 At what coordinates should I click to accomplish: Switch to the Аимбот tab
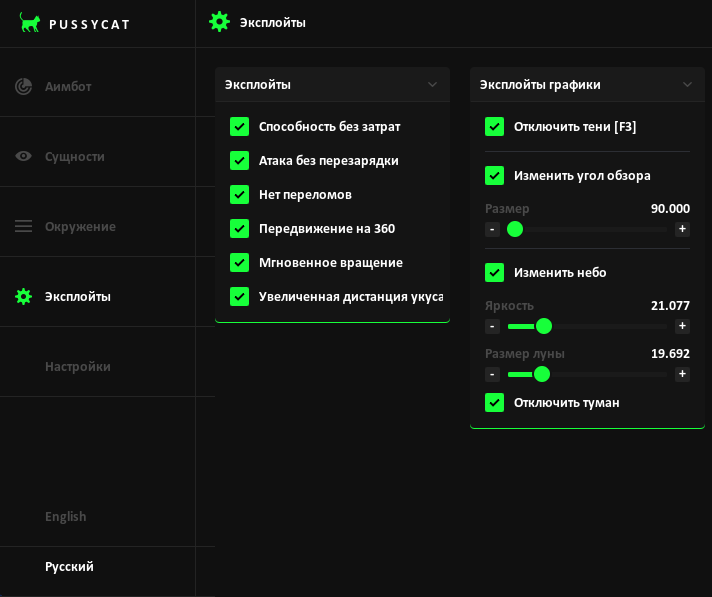coord(68,87)
